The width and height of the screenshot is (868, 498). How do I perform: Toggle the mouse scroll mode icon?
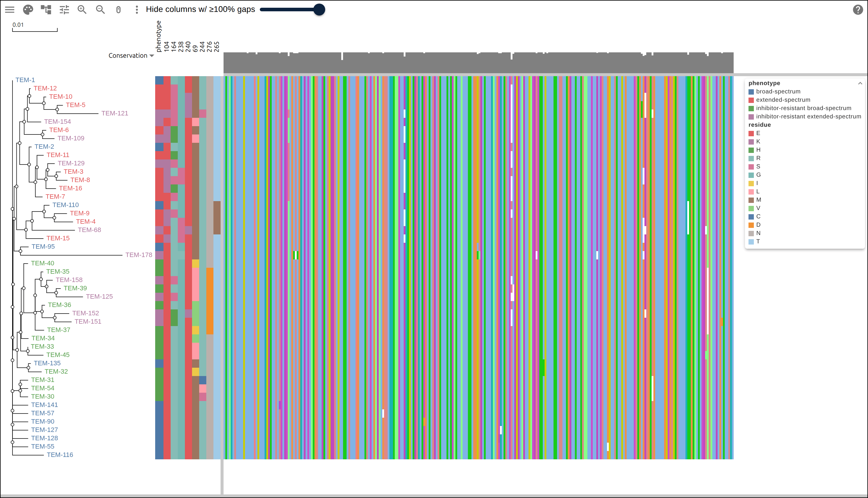pyautogui.click(x=118, y=10)
